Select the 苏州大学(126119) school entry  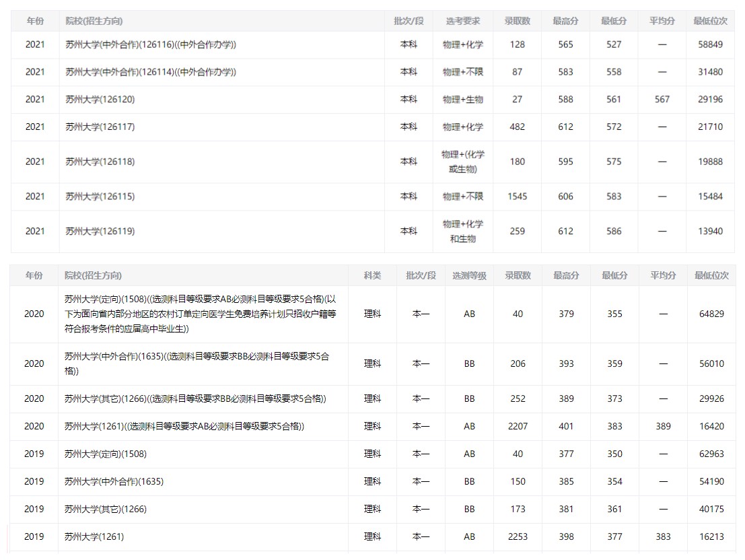tap(100, 231)
